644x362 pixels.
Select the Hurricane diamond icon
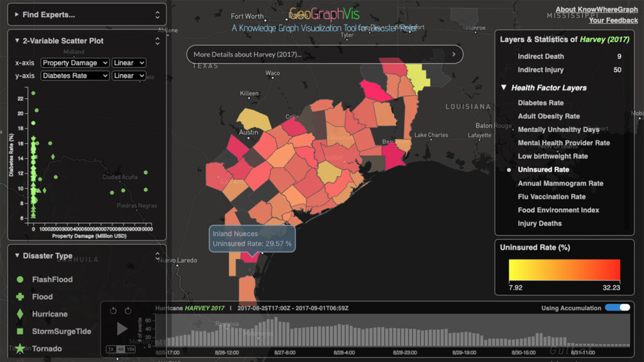tap(19, 314)
